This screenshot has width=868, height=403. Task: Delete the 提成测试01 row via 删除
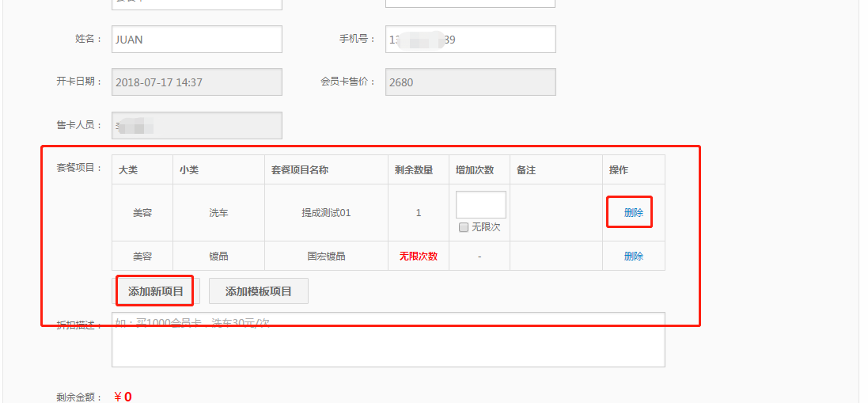click(633, 212)
